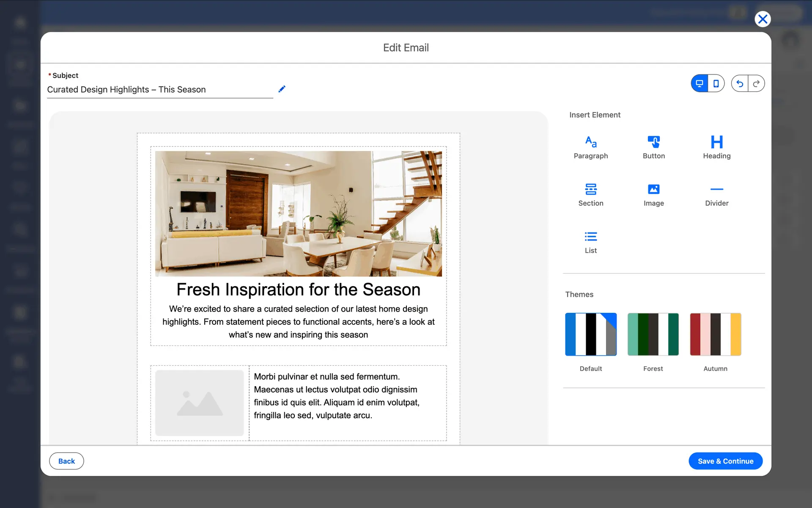Close the Edit Email dialog
This screenshot has width=812, height=508.
click(x=763, y=19)
